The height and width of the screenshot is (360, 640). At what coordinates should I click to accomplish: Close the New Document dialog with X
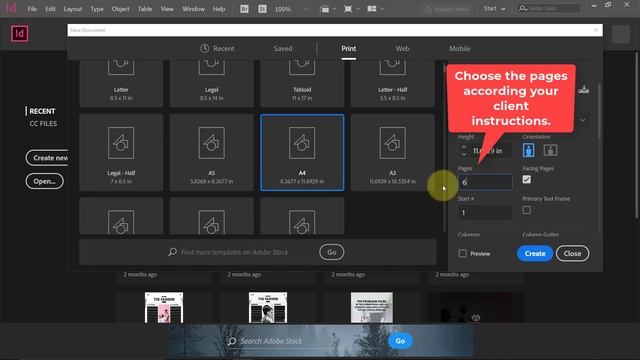596,30
